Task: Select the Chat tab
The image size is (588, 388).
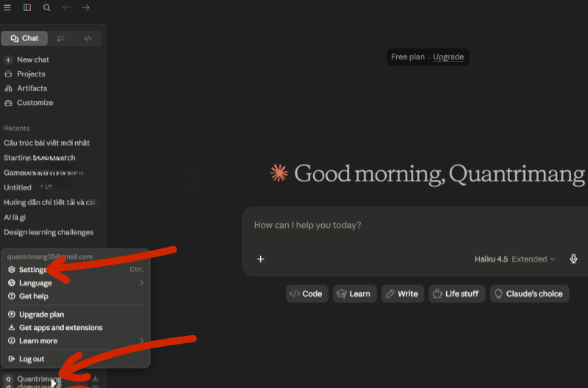Action: pyautogui.click(x=24, y=38)
